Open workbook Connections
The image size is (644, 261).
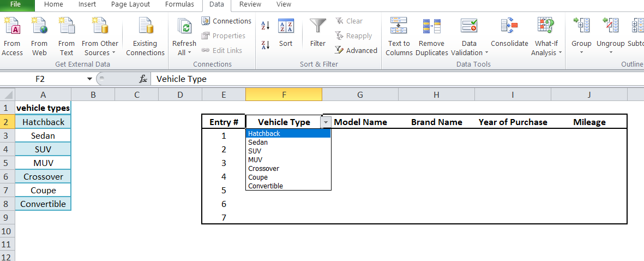(226, 21)
